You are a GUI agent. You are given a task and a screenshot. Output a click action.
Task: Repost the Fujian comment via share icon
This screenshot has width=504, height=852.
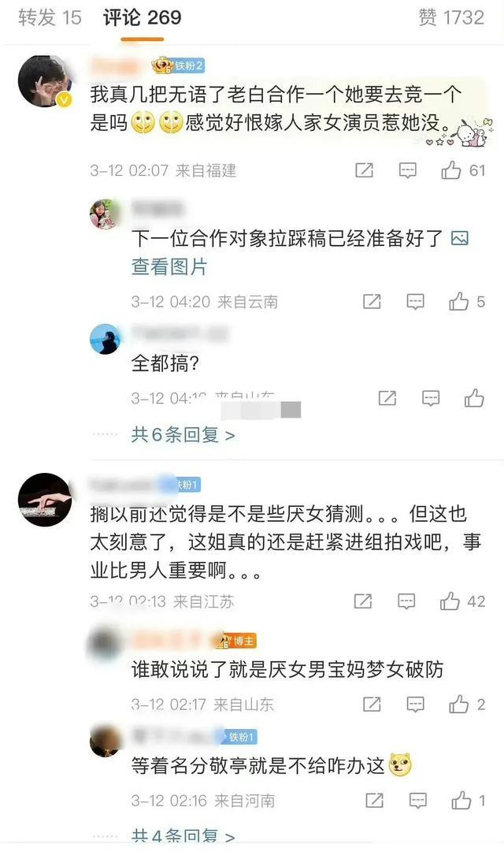[x=364, y=170]
